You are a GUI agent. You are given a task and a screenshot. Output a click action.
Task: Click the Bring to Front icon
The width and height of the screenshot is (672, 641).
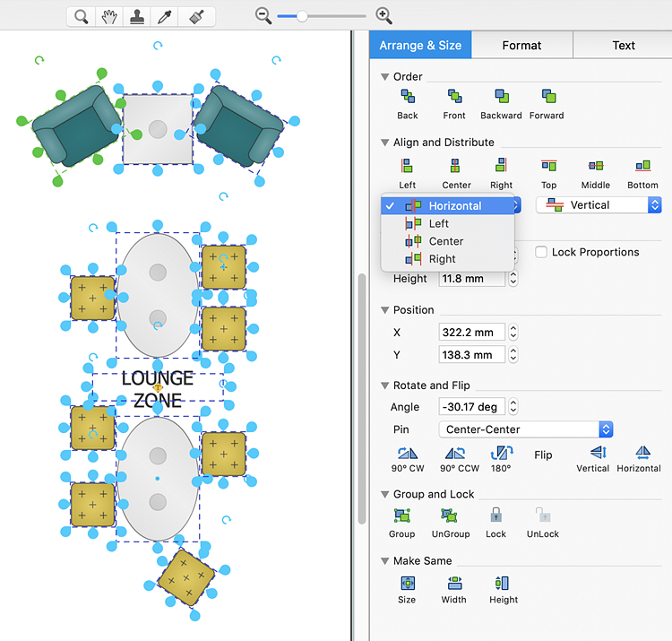pos(454,97)
